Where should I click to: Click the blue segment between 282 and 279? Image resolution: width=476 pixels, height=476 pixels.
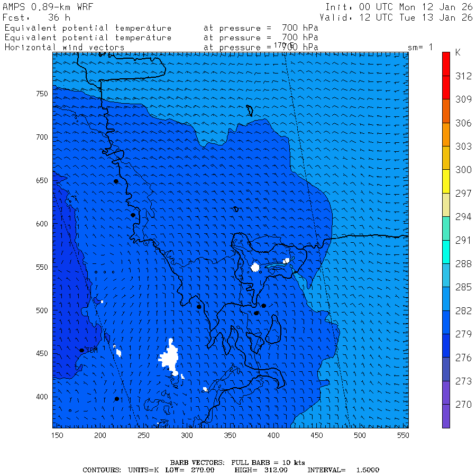[x=446, y=323]
